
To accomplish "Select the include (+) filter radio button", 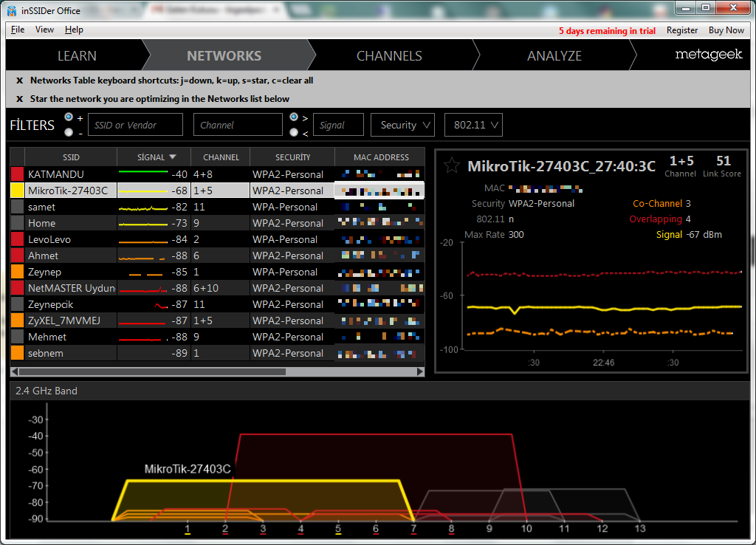I will [69, 117].
